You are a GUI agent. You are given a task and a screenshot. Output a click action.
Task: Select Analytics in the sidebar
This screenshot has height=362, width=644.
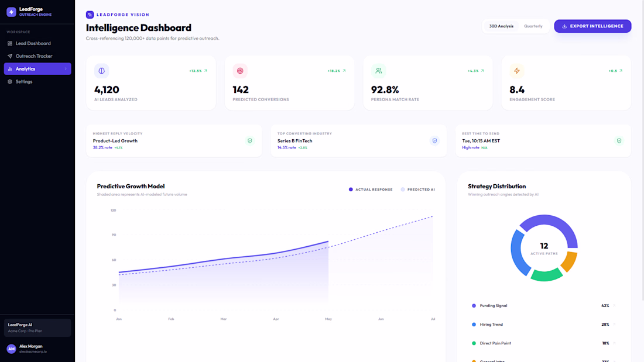(37, 68)
